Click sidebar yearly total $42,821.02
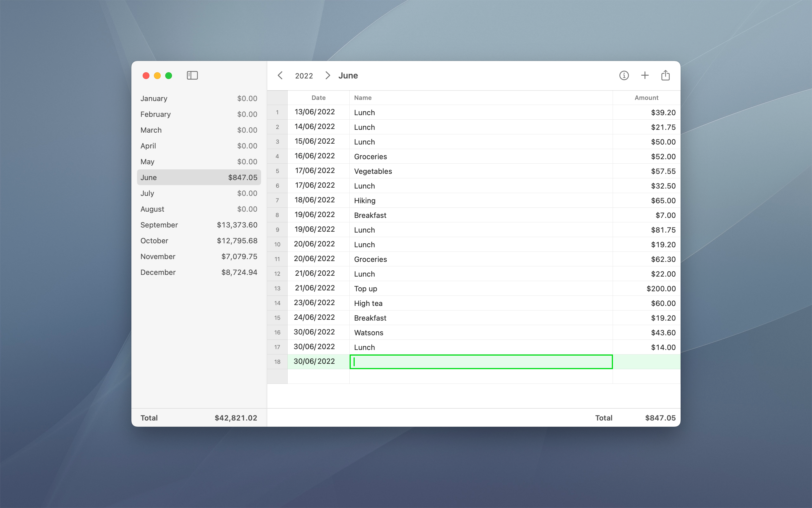812x508 pixels. click(x=236, y=418)
